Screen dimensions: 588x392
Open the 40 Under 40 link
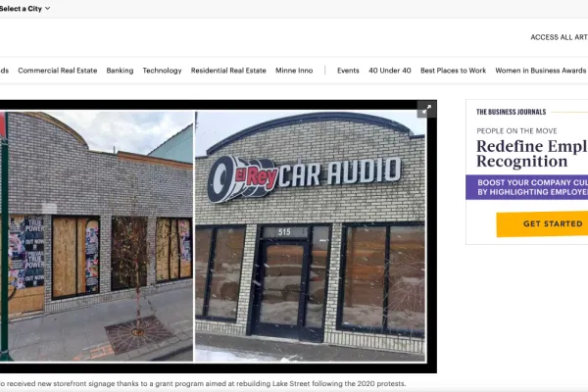pyautogui.click(x=390, y=71)
